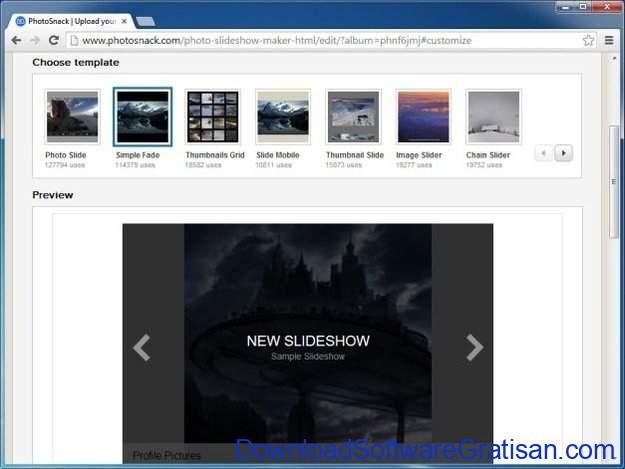Close the PhotoSnack browser tab
The width and height of the screenshot is (625, 469).
click(x=124, y=21)
